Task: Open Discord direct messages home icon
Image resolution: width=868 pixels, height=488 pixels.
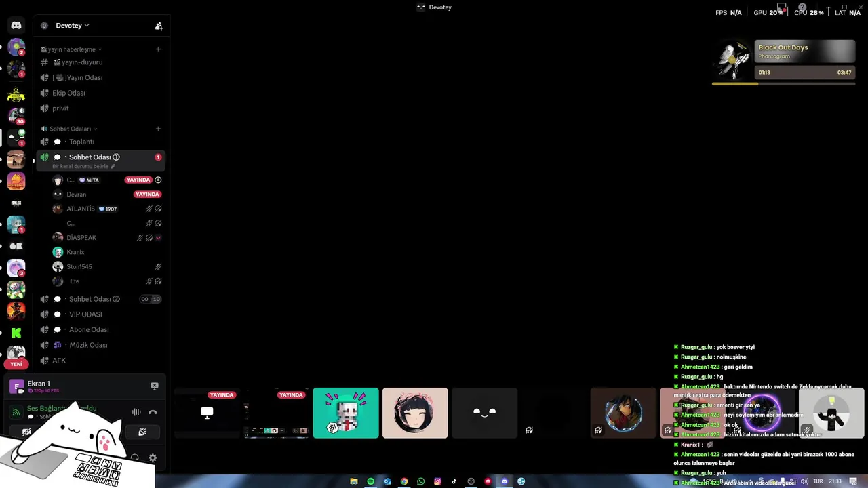Action: click(16, 26)
